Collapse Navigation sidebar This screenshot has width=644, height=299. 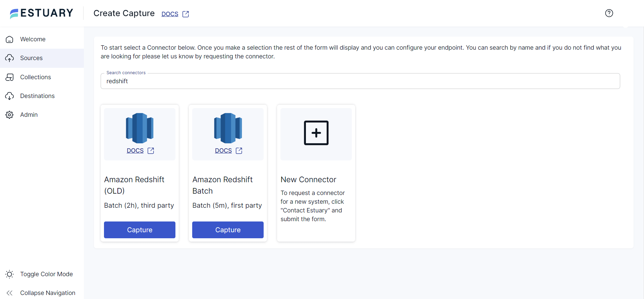point(42,293)
